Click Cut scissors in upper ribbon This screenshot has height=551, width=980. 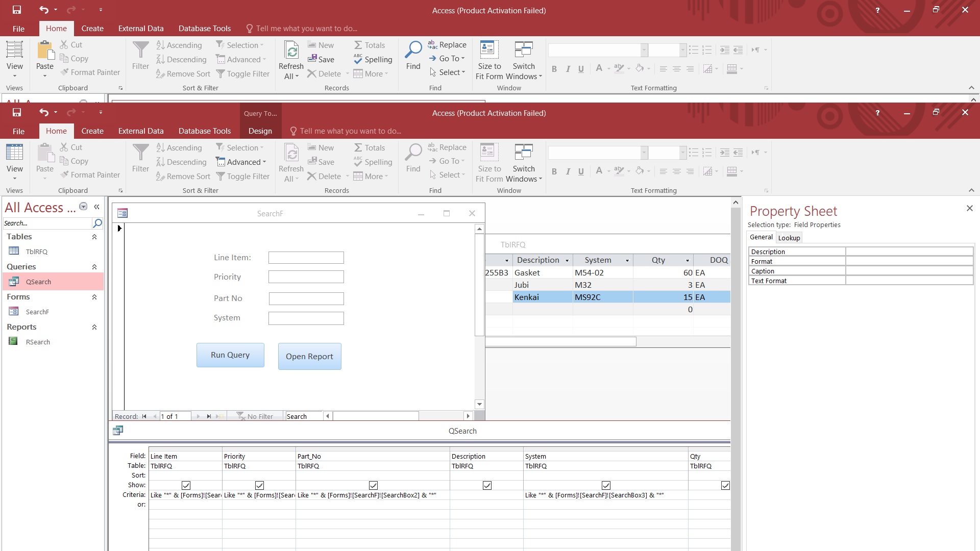coord(71,45)
